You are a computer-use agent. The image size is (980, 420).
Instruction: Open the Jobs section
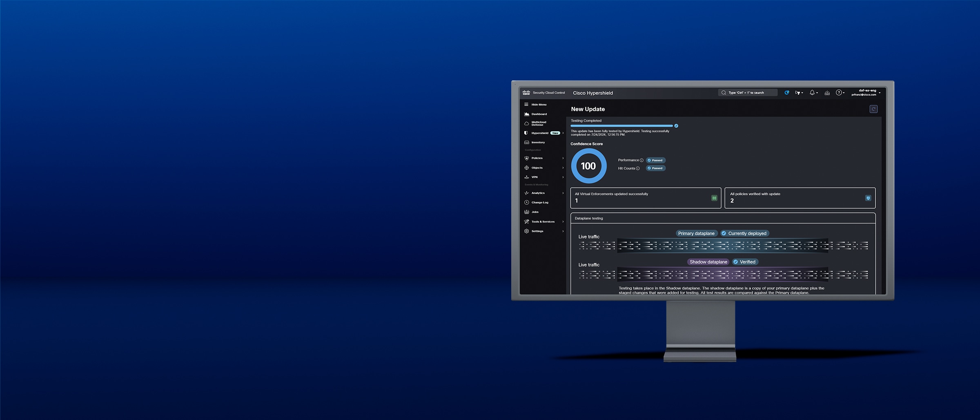[535, 212]
